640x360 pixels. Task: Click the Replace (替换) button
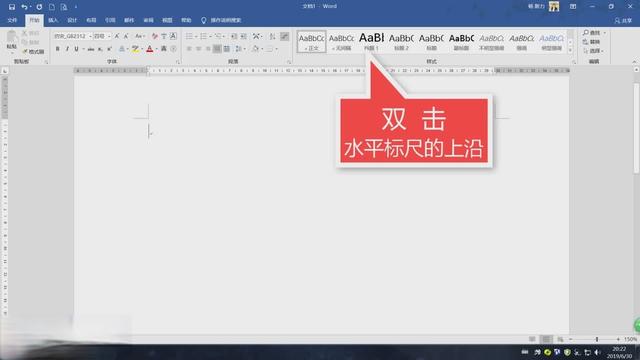(x=592, y=42)
